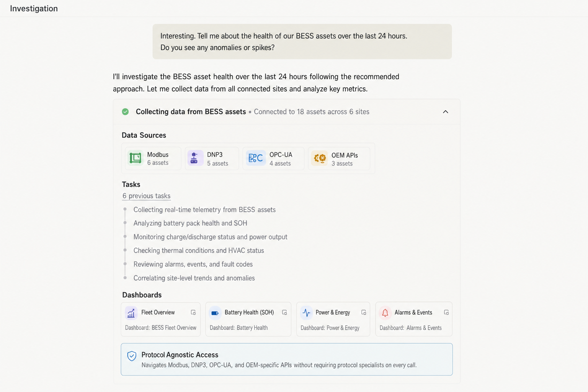Select the Battery Health battery icon
This screenshot has width=588, height=392.
click(x=215, y=312)
